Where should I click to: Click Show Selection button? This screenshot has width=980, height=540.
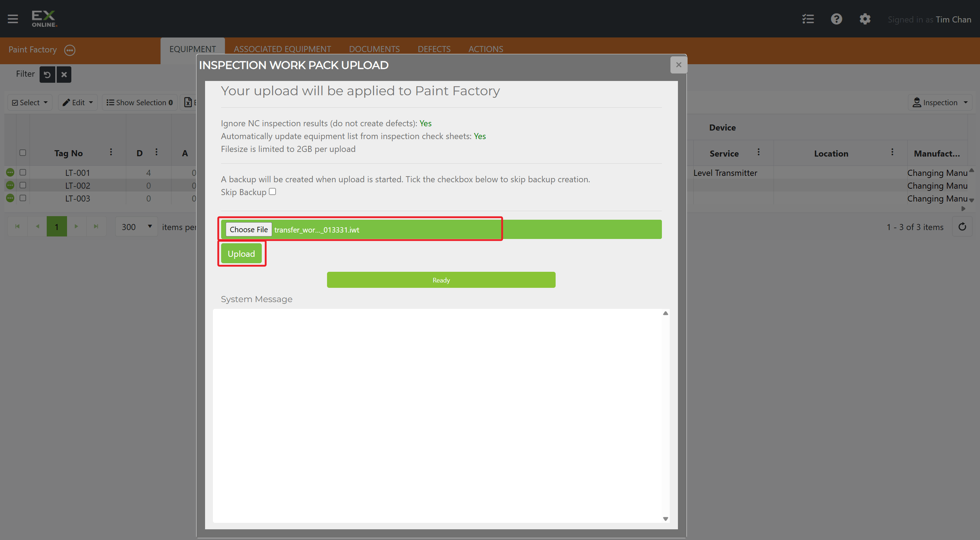point(140,102)
